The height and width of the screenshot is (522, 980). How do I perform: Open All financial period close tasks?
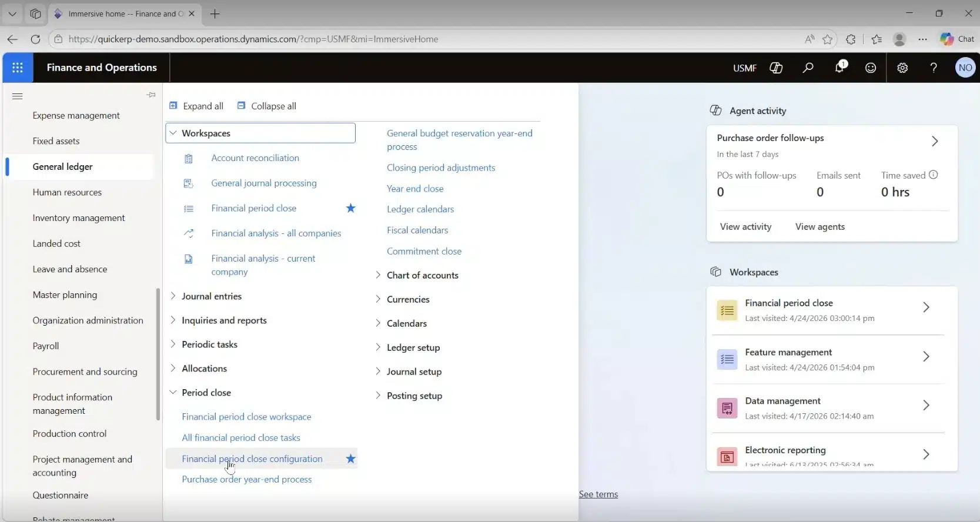pyautogui.click(x=241, y=437)
